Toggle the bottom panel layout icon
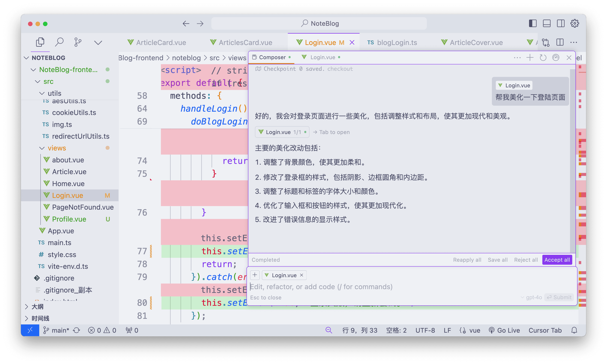Viewport: 607px width, 364px height. point(547,24)
